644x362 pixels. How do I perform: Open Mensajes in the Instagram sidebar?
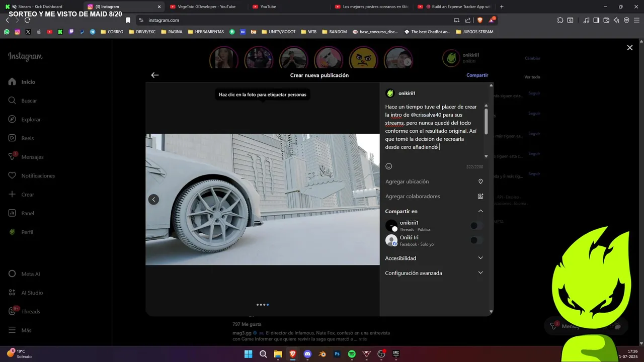click(26, 157)
